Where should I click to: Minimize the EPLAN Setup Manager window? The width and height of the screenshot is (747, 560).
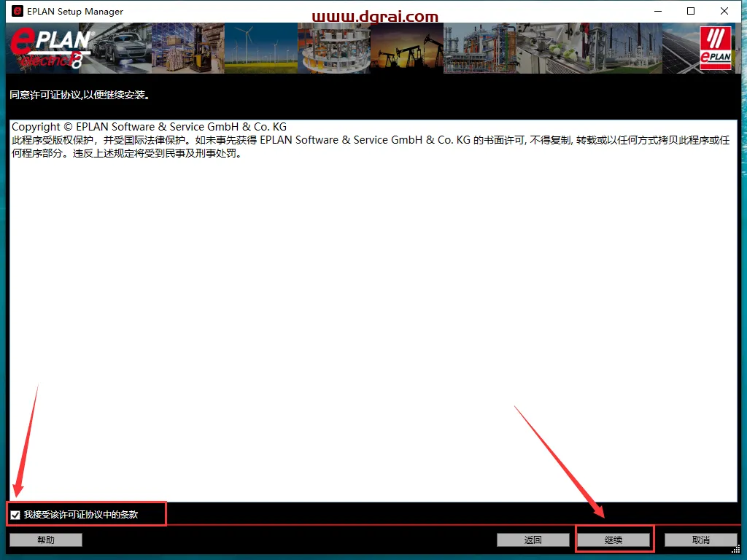[x=658, y=11]
